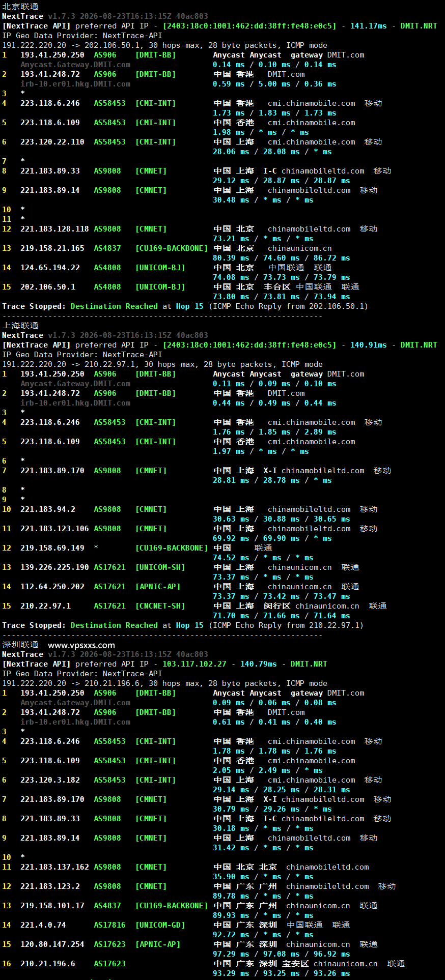This screenshot has height=980, width=445.
Task: Click the 宝安区 district label
Action: coord(295,964)
